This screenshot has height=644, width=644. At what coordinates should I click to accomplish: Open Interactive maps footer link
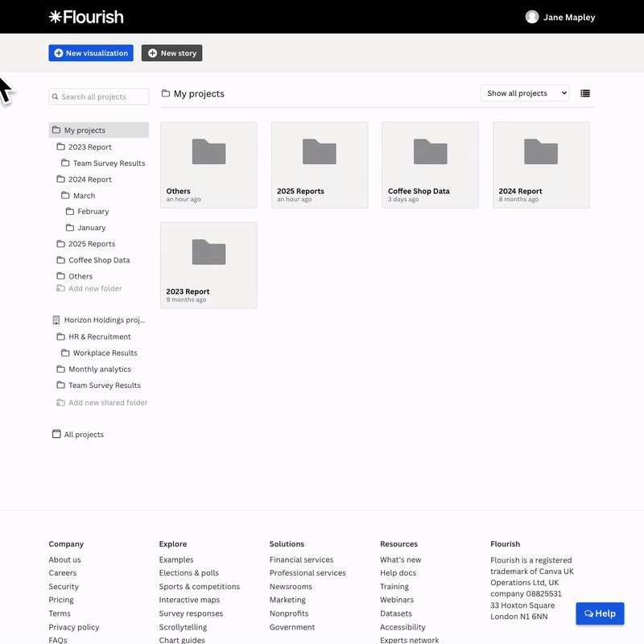(189, 600)
